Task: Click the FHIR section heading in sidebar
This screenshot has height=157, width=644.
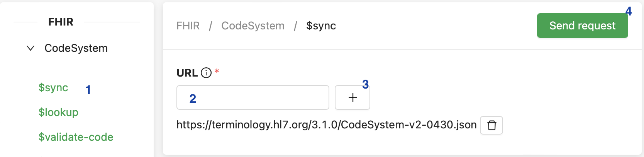Action: click(x=61, y=22)
